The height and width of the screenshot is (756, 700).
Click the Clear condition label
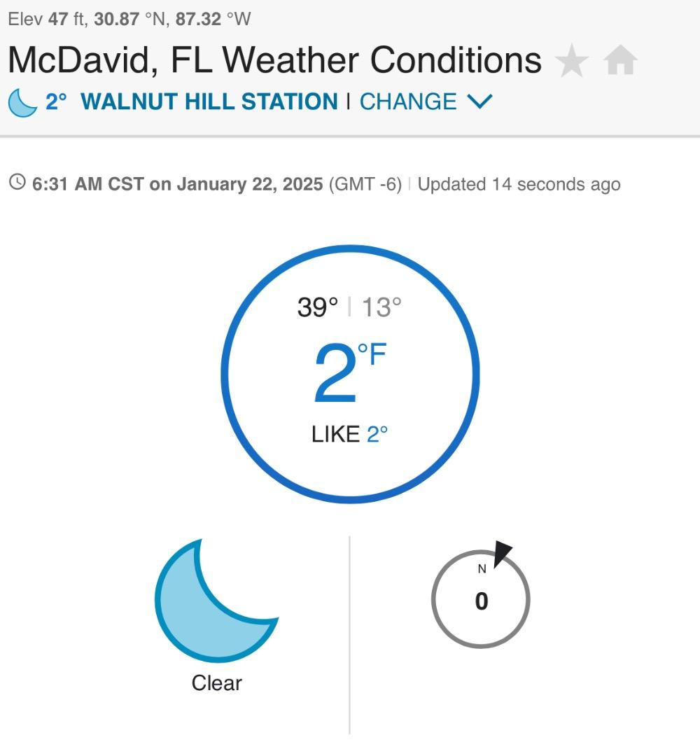point(216,683)
